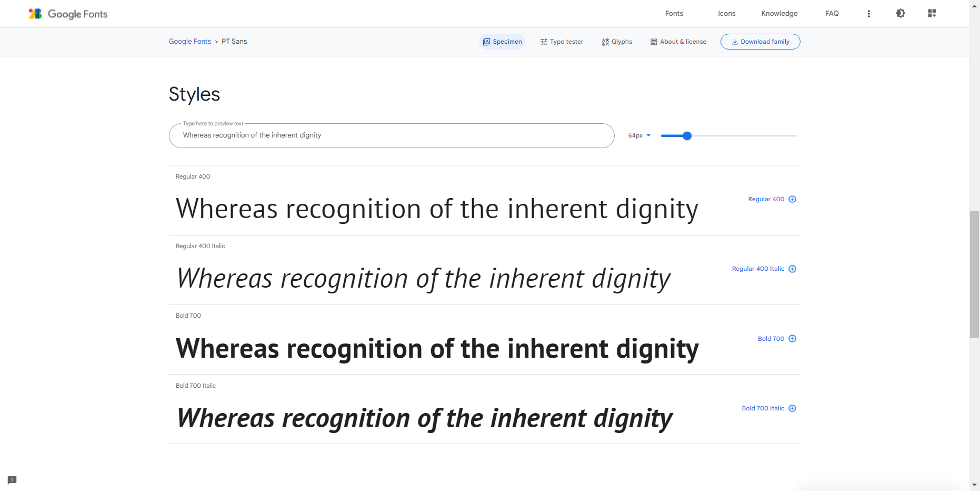Click the Google Fonts logo
The width and height of the screenshot is (980, 491).
click(x=68, y=14)
